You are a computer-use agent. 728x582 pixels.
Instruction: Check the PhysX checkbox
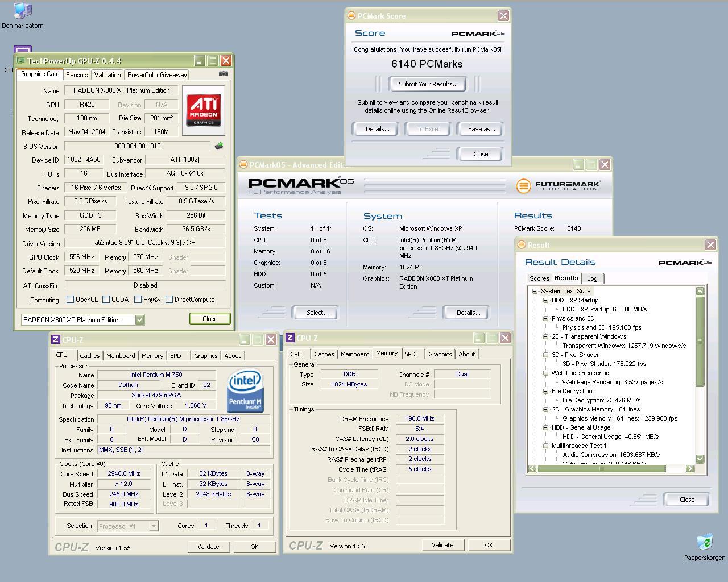(138, 300)
